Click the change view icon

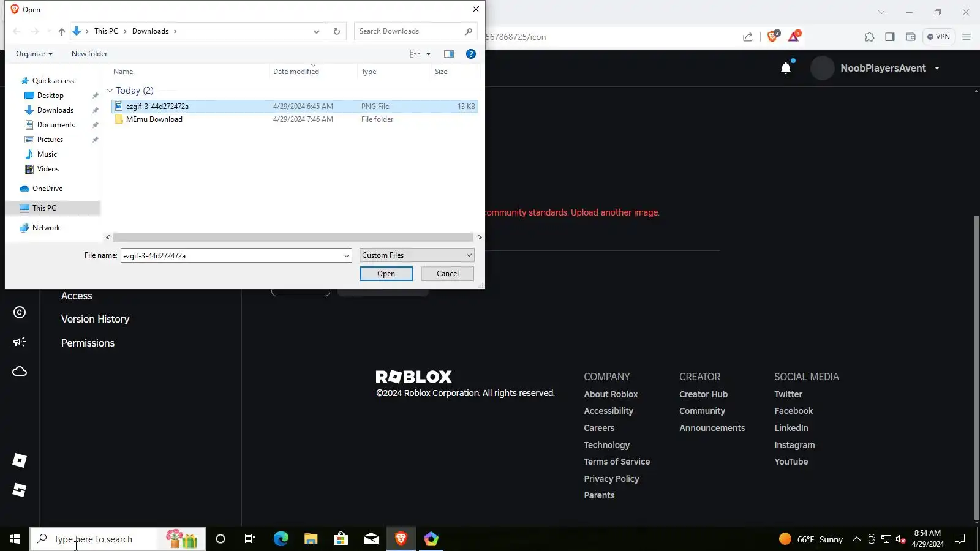tap(415, 54)
